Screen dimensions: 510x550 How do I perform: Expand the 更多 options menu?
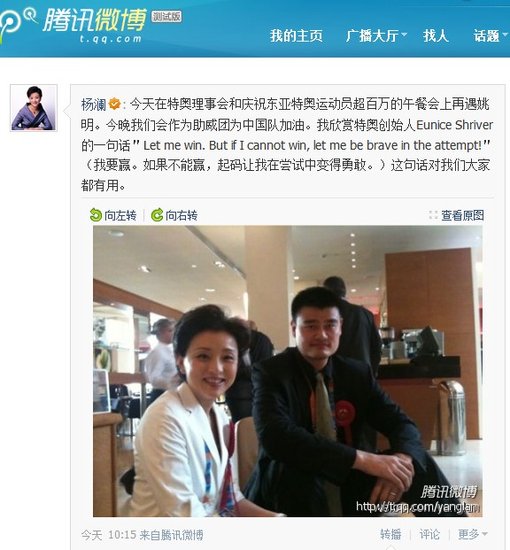click(x=472, y=535)
